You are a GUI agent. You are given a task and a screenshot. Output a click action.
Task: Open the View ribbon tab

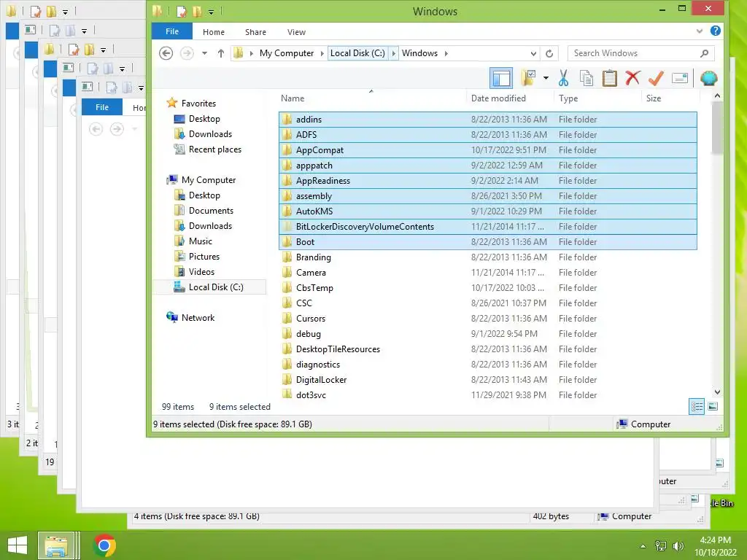[296, 32]
